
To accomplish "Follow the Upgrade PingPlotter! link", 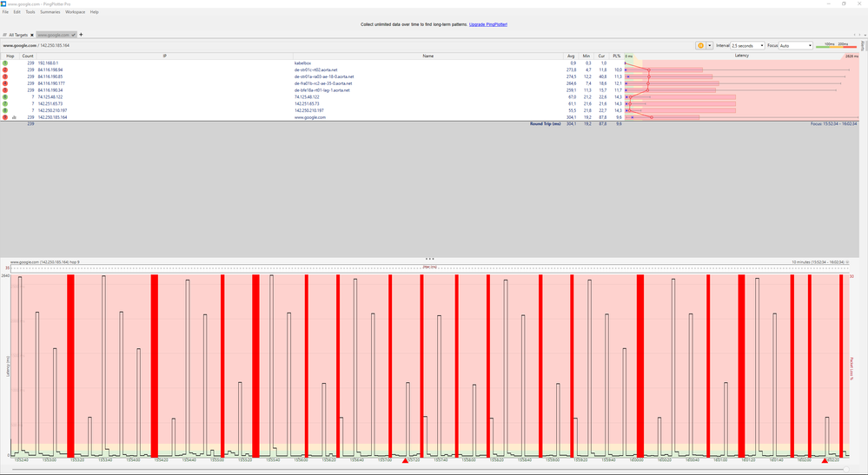I will pos(488,24).
